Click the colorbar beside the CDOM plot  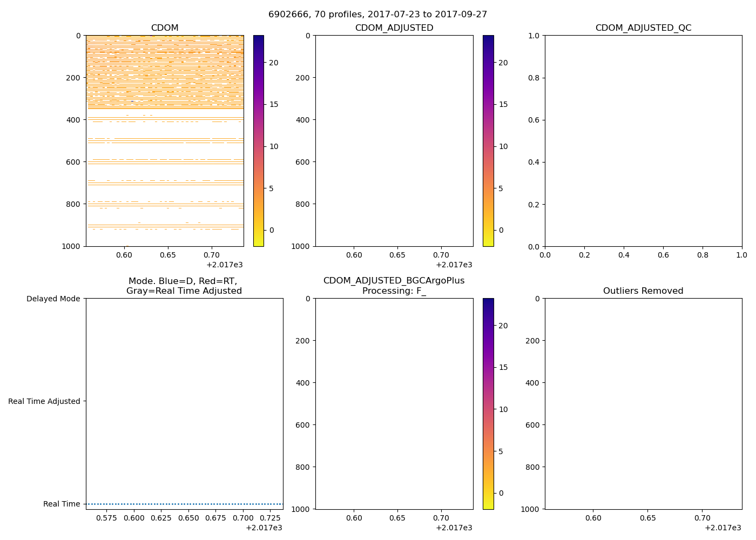click(259, 140)
